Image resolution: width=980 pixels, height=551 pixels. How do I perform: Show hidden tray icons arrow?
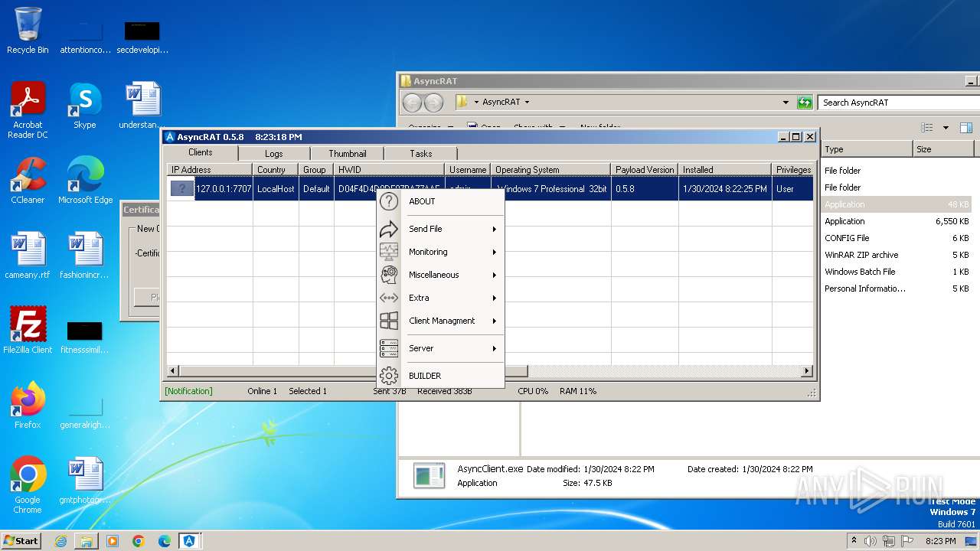(854, 540)
